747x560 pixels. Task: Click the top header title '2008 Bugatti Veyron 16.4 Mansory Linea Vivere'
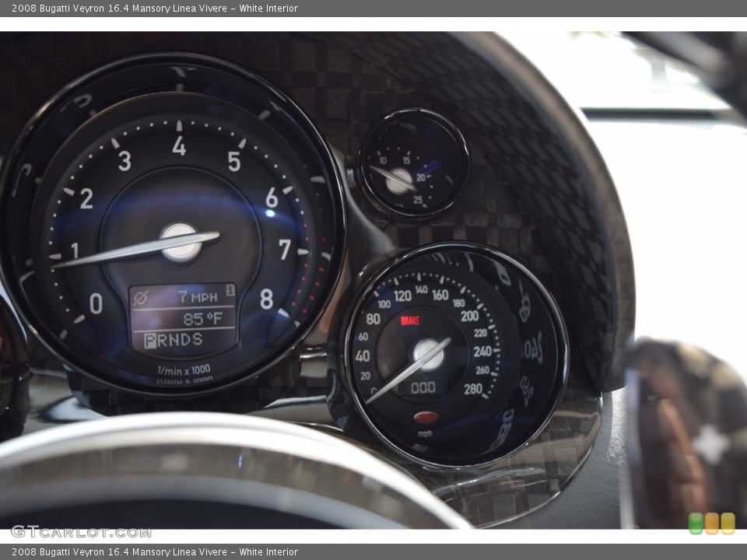click(x=119, y=8)
